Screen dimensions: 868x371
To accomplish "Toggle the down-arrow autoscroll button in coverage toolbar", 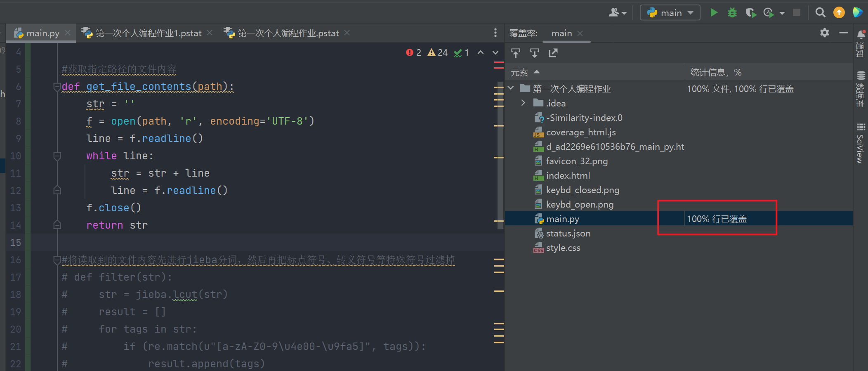I will (534, 53).
